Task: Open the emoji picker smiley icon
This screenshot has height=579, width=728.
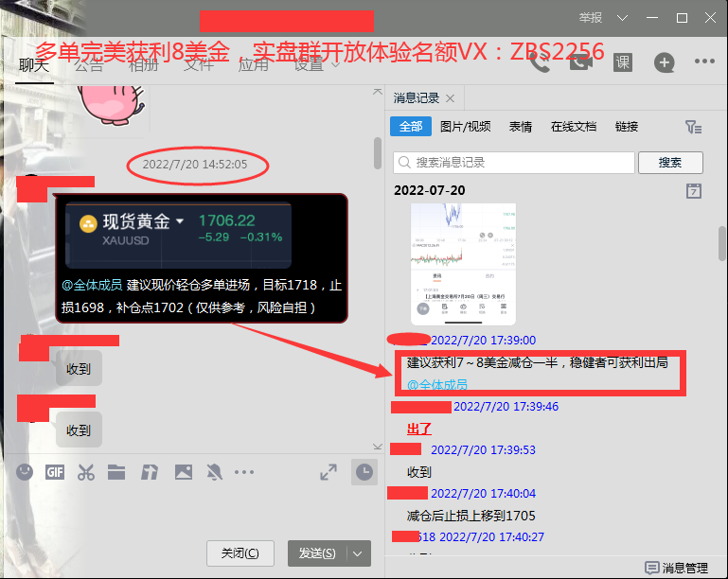Action: (x=25, y=472)
